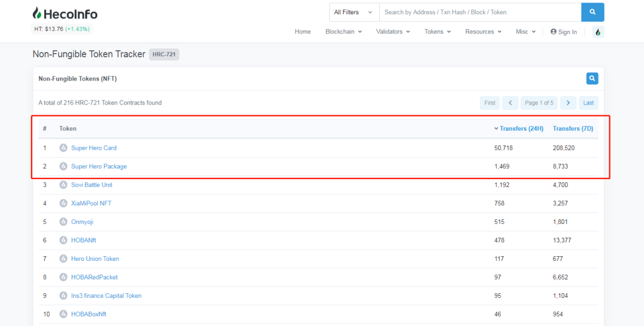
Task: Click the 4,700 value in Sovi Battle Unit row
Action: tap(561, 185)
